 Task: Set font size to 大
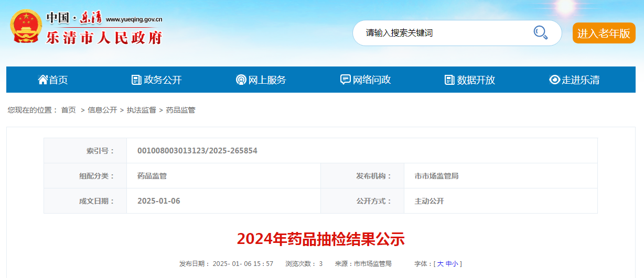pos(441,264)
